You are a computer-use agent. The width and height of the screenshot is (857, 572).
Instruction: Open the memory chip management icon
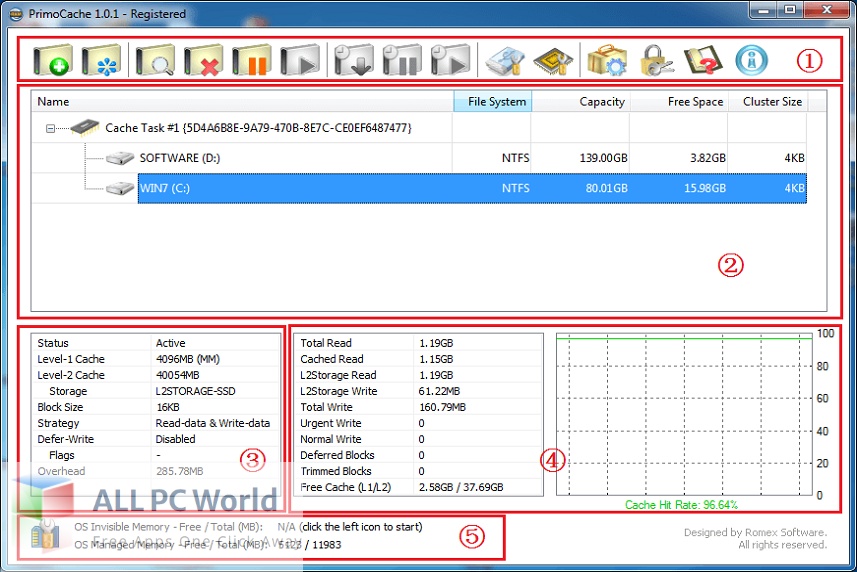(551, 60)
